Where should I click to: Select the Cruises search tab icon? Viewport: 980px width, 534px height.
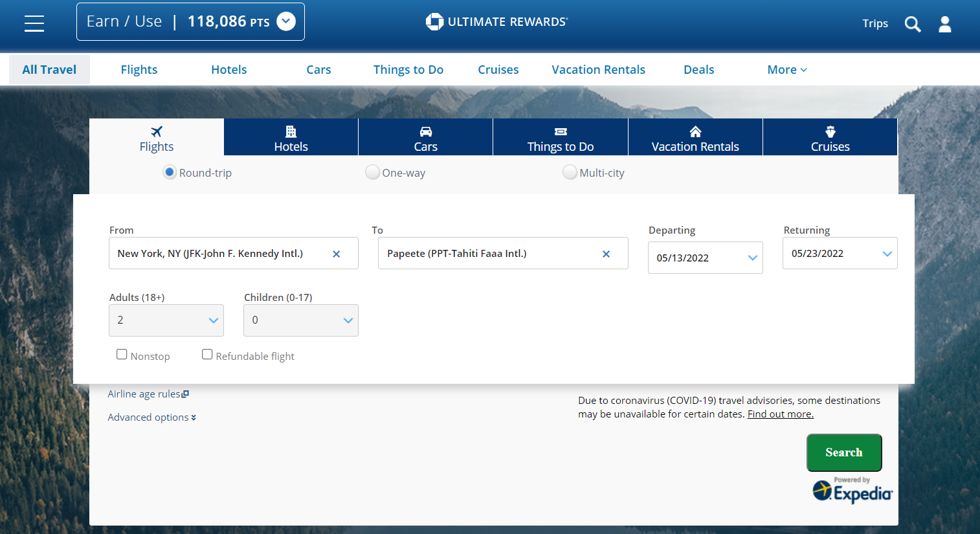click(x=830, y=131)
